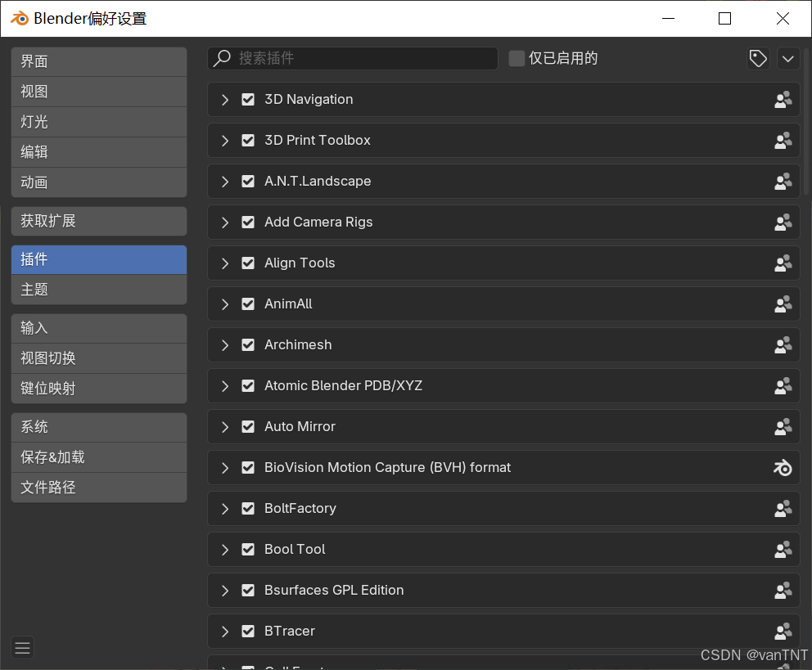Open the 保存&加载 tab

click(99, 457)
